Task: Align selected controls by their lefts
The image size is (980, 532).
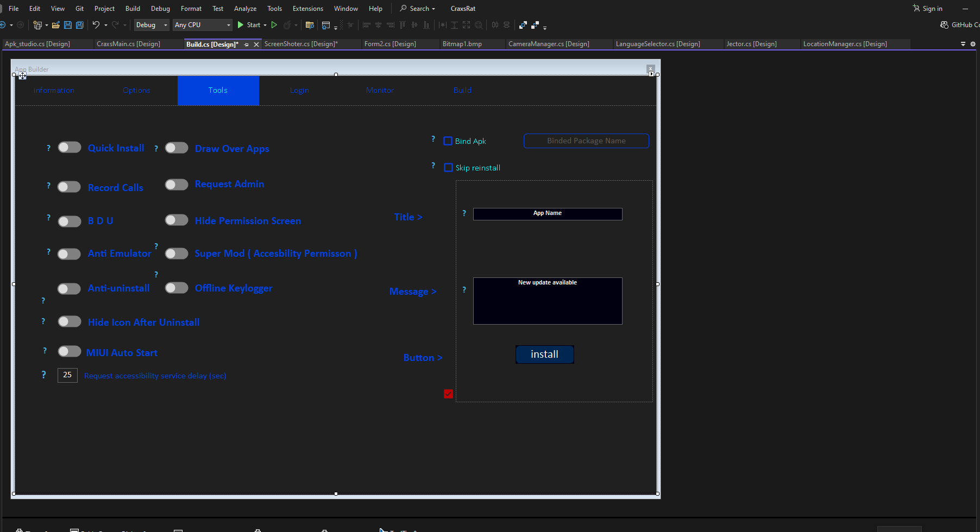Action: [x=367, y=25]
